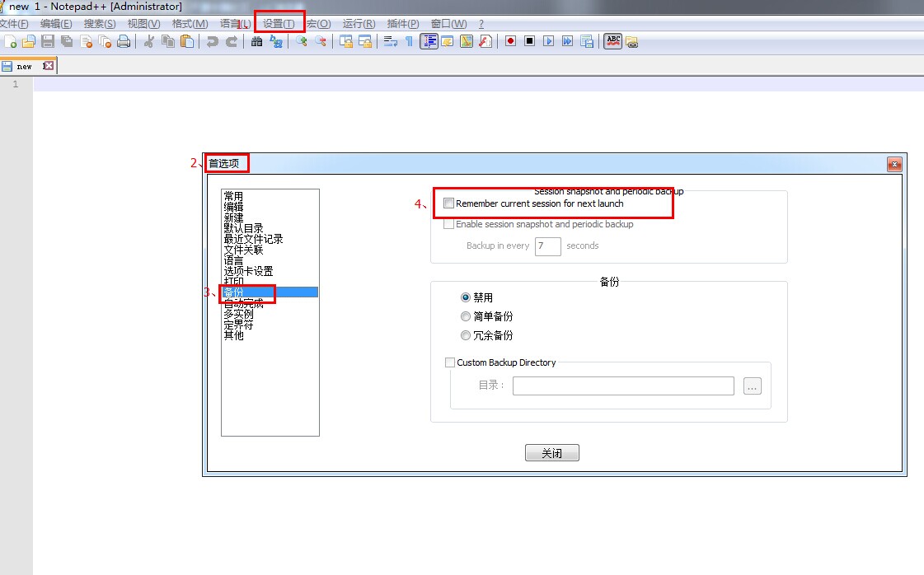The height and width of the screenshot is (575, 924).
Task: Open the 编辑(E) menu
Action: [56, 24]
